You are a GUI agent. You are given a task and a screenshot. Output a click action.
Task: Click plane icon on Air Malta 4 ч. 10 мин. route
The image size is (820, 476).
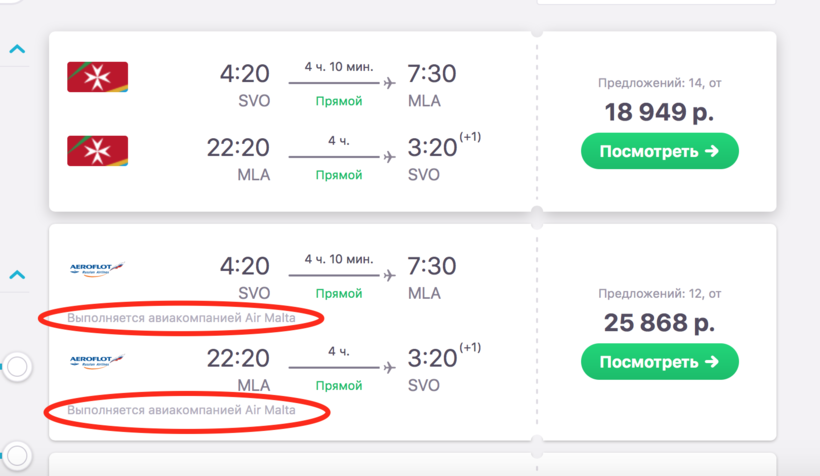coord(389,83)
